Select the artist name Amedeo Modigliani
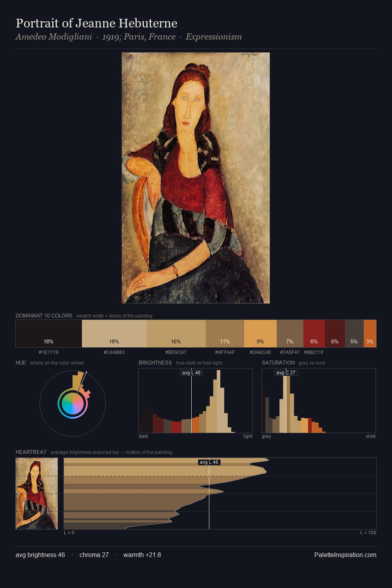 [54, 37]
